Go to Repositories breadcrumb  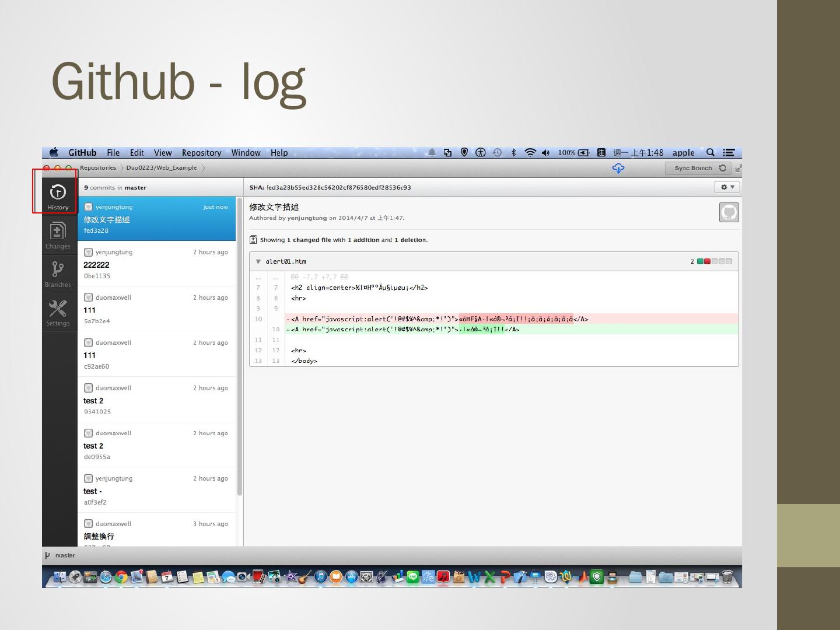[x=98, y=168]
